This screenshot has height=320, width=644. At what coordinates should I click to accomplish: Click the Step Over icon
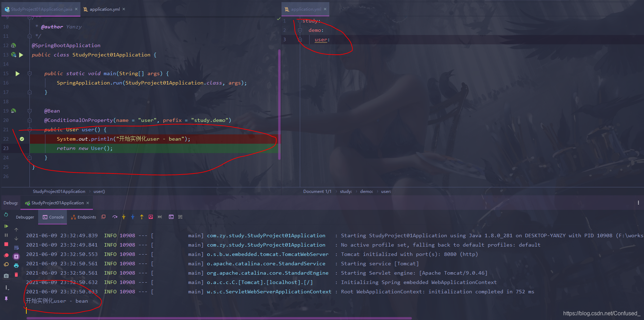pyautogui.click(x=115, y=217)
